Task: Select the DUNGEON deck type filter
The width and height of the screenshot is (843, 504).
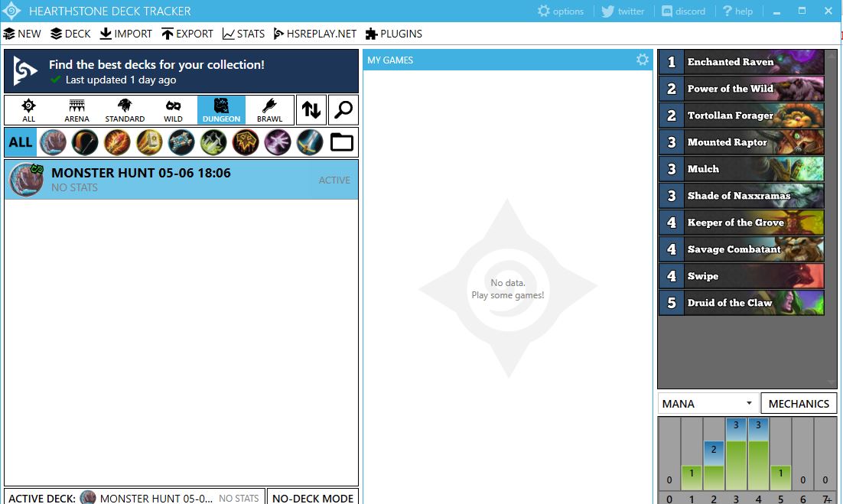Action: point(222,110)
